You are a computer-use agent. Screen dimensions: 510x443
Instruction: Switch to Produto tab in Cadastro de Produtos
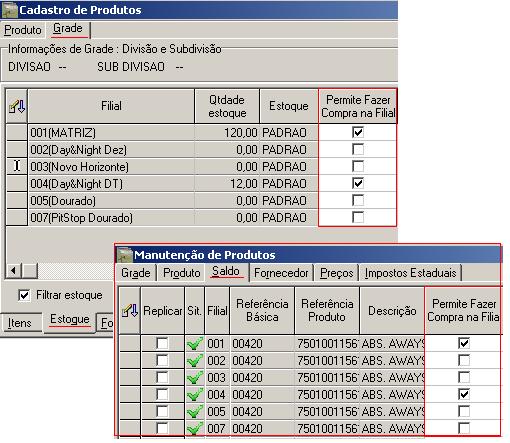tap(23, 30)
